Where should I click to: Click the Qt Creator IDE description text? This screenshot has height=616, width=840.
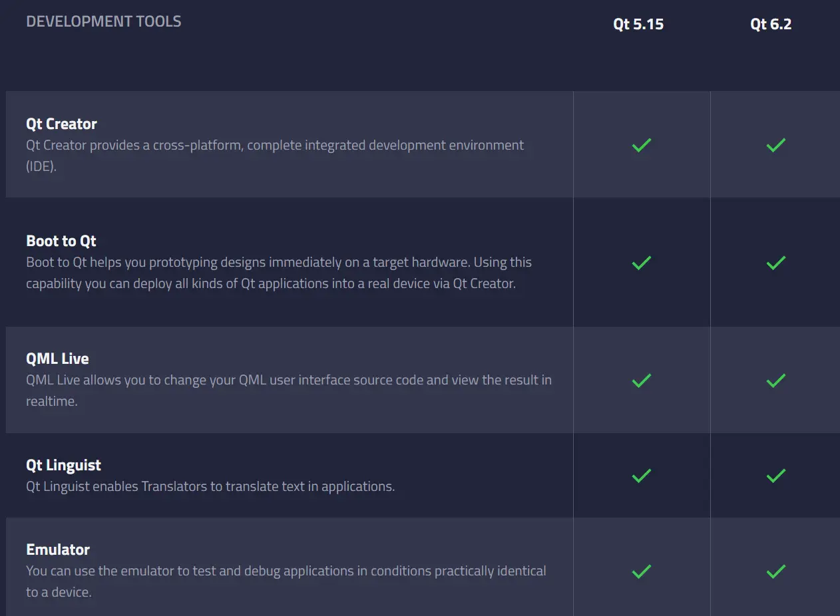(x=275, y=156)
